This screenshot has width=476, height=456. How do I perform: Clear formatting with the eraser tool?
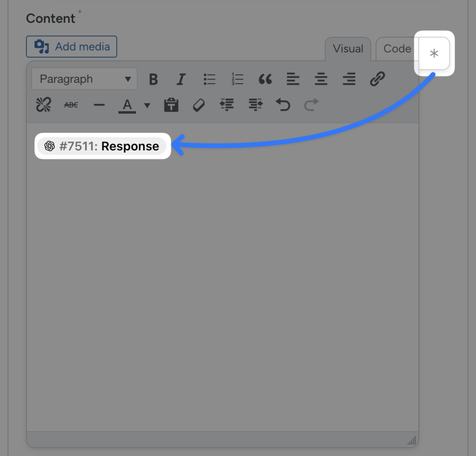coord(198,105)
